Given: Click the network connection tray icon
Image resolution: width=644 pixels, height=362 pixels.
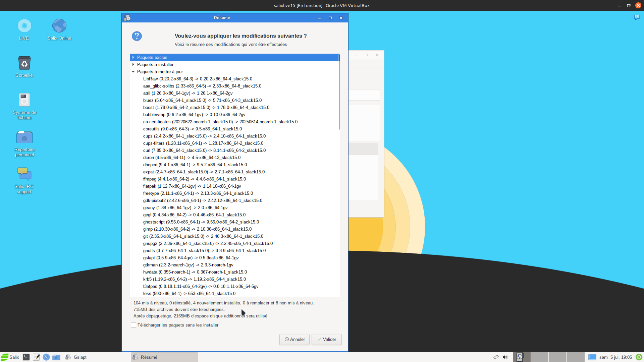Looking at the screenshot, I should pyautogui.click(x=496, y=357).
